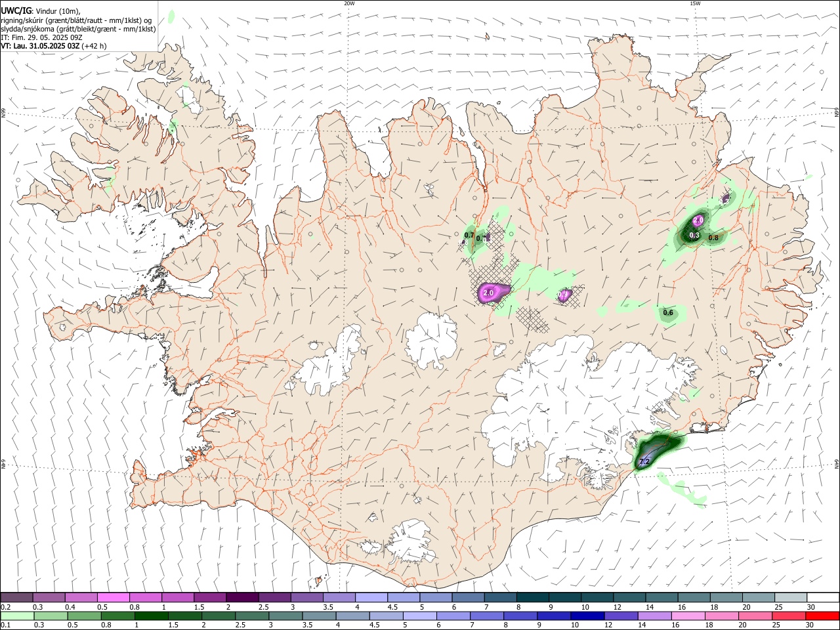Select the pale gray 25–30 swatch in upper legend
The width and height of the screenshot is (840, 630).
tap(791, 598)
